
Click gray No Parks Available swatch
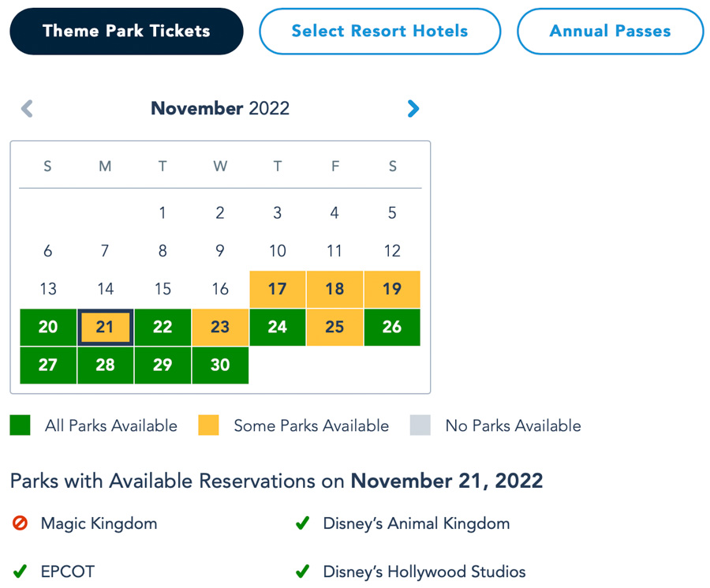420,425
